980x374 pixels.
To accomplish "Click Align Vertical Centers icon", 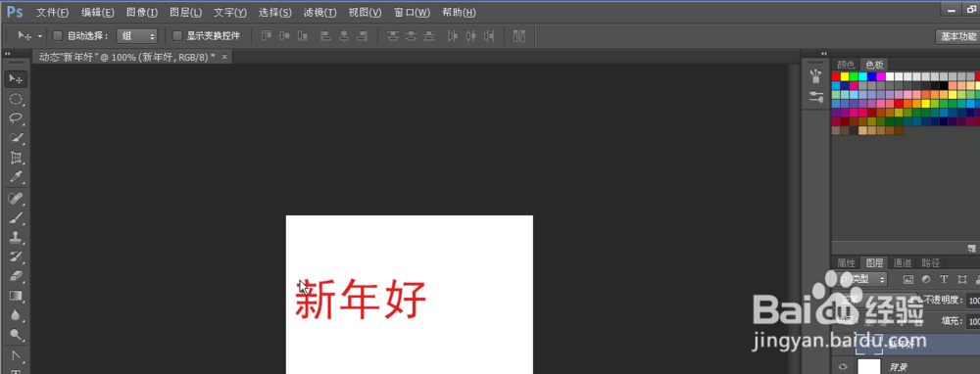I will (284, 36).
